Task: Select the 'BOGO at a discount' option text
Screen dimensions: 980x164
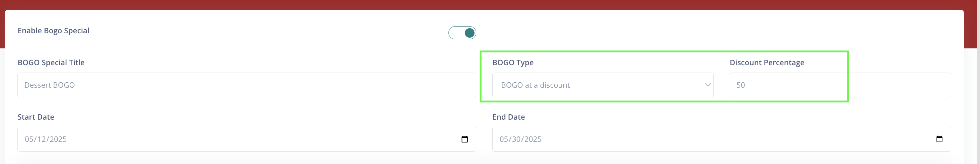Action: 535,85
